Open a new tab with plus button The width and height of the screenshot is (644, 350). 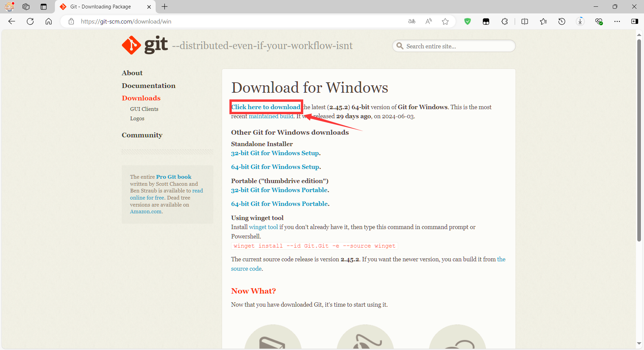pyautogui.click(x=165, y=7)
